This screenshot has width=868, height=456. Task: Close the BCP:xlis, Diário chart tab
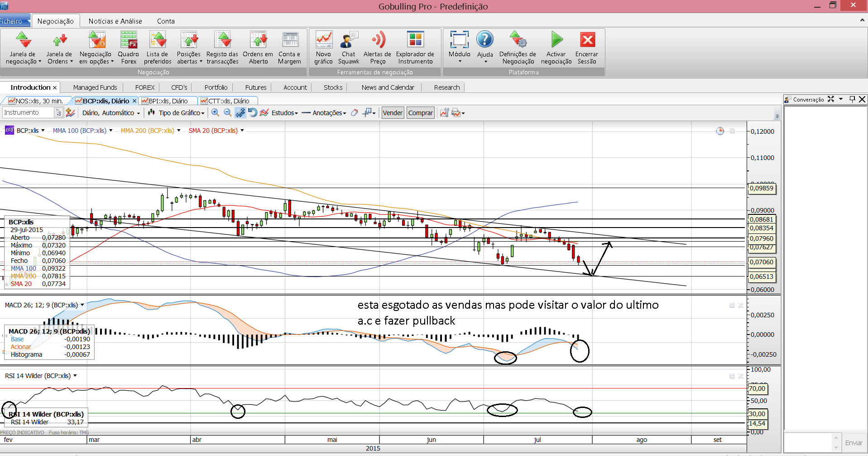coord(134,101)
